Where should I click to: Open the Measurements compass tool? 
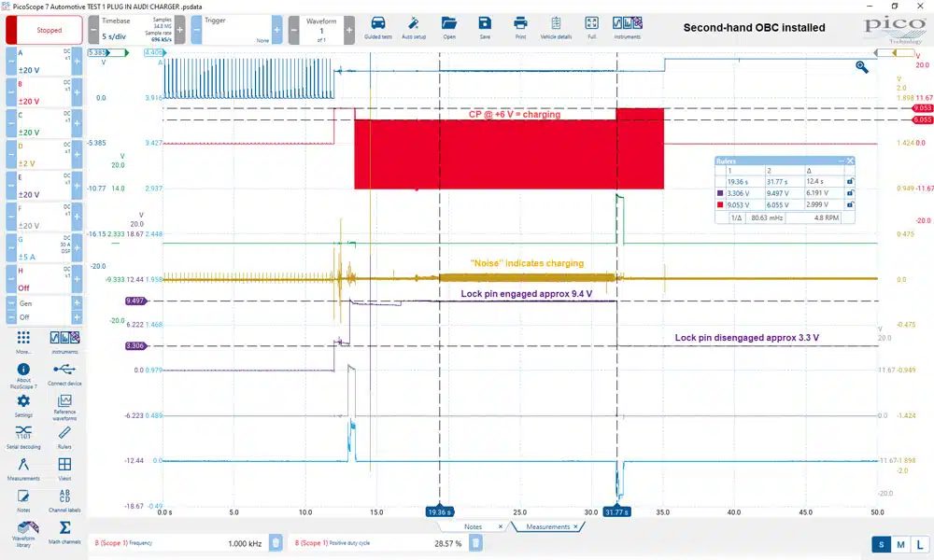(23, 469)
